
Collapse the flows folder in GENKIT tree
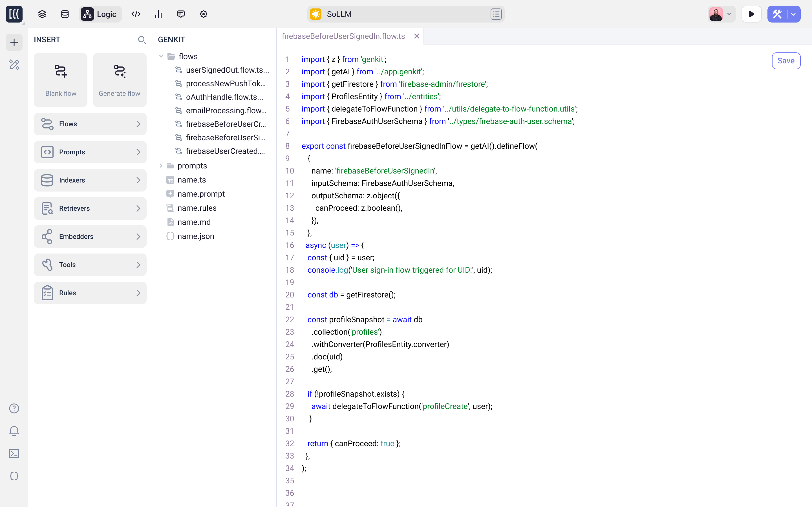161,56
